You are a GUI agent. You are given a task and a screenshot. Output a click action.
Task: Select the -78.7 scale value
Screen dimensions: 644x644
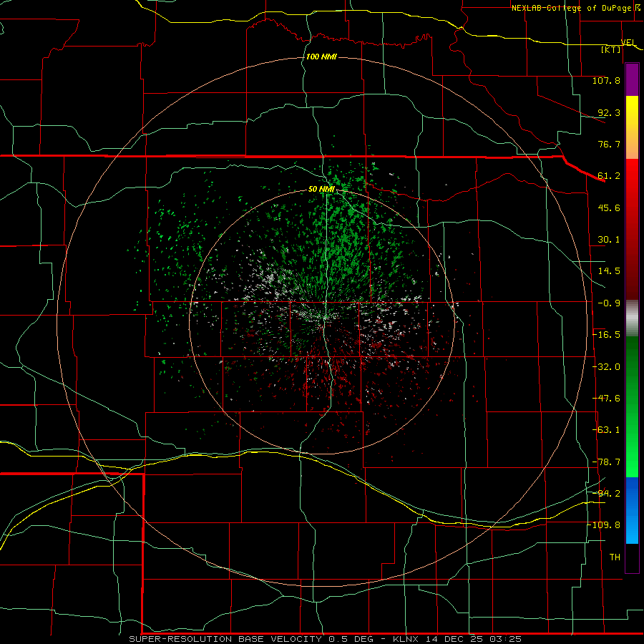click(606, 462)
